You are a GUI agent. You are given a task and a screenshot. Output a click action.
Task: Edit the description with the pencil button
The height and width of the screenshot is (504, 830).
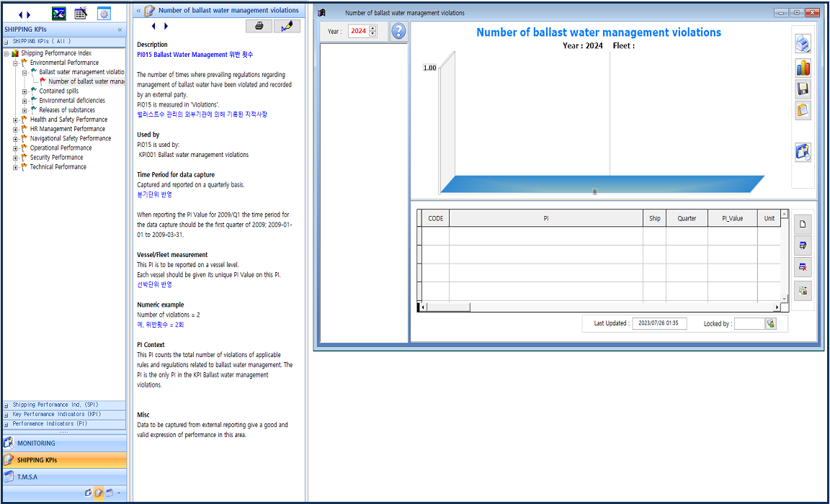pos(287,26)
